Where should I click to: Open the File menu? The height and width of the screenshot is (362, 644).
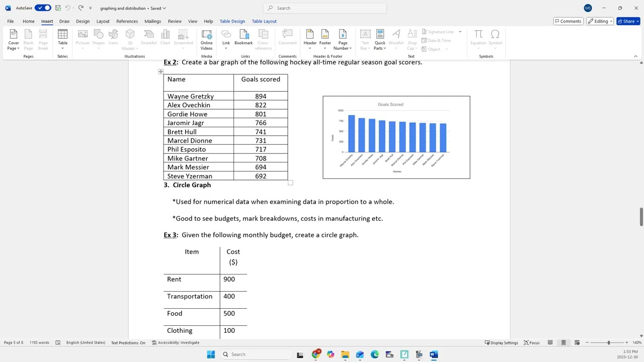[10, 21]
